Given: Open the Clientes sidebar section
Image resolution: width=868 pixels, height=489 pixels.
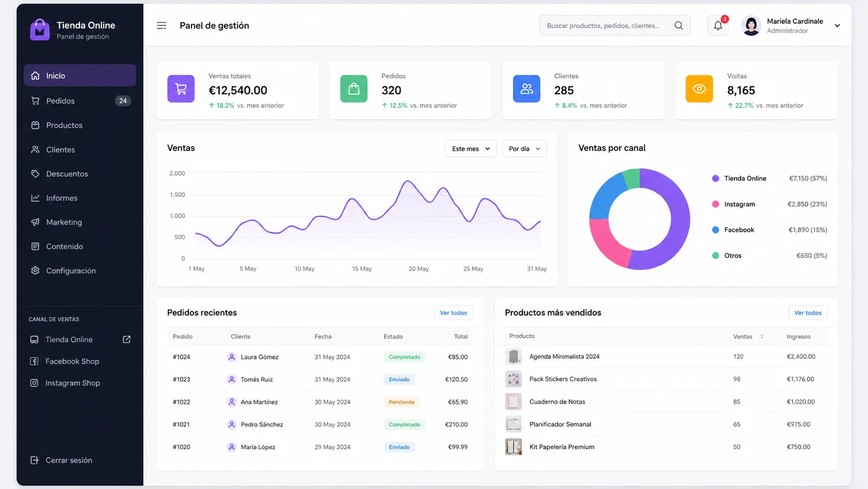Looking at the screenshot, I should (x=80, y=150).
